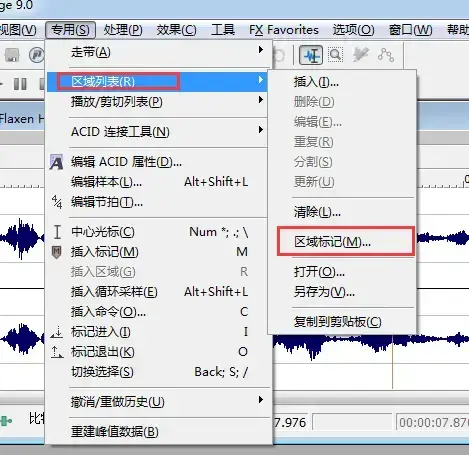
Task: Click the mark-in arrow icon
Action: [x=57, y=332]
